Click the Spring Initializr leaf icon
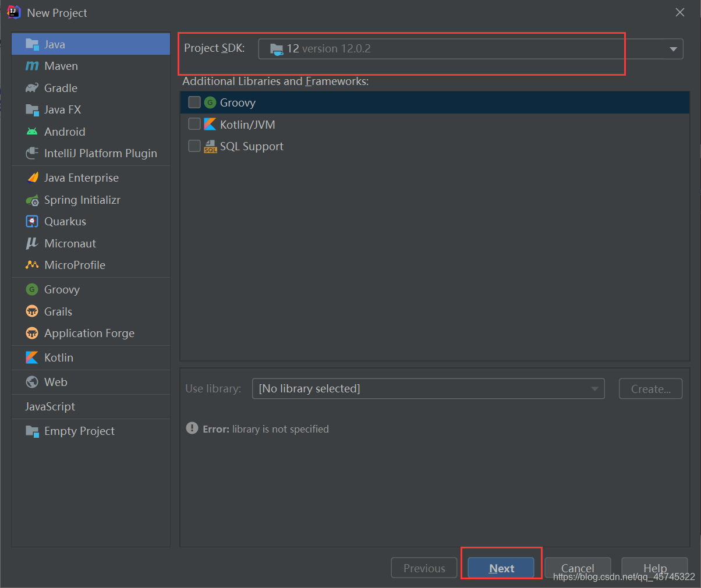Viewport: 701px width, 588px height. [x=32, y=200]
